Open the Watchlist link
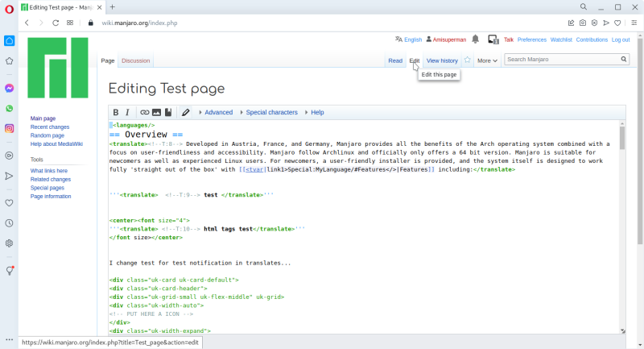 [x=561, y=39]
